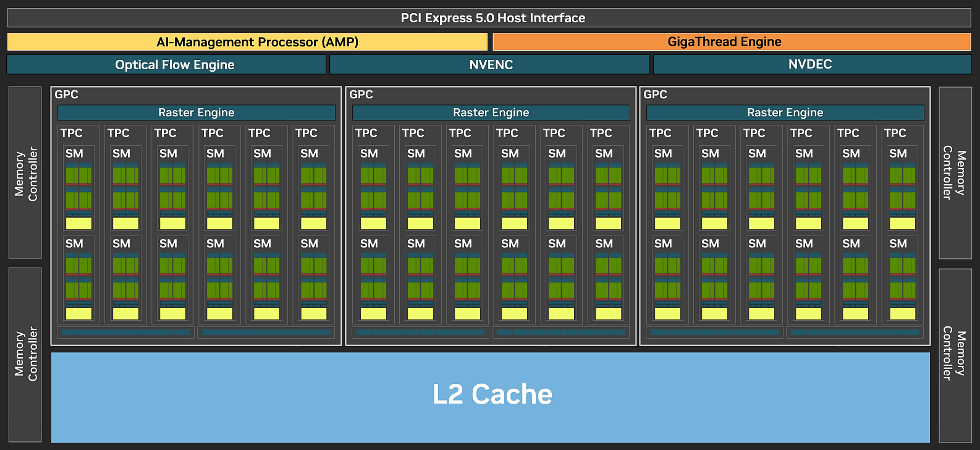
Task: Click the GPC label of the rightmost GPC
Action: point(655,95)
